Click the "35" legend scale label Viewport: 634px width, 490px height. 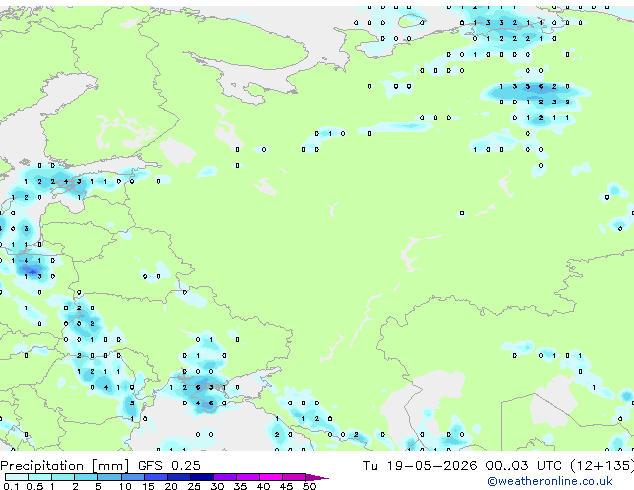click(x=240, y=486)
